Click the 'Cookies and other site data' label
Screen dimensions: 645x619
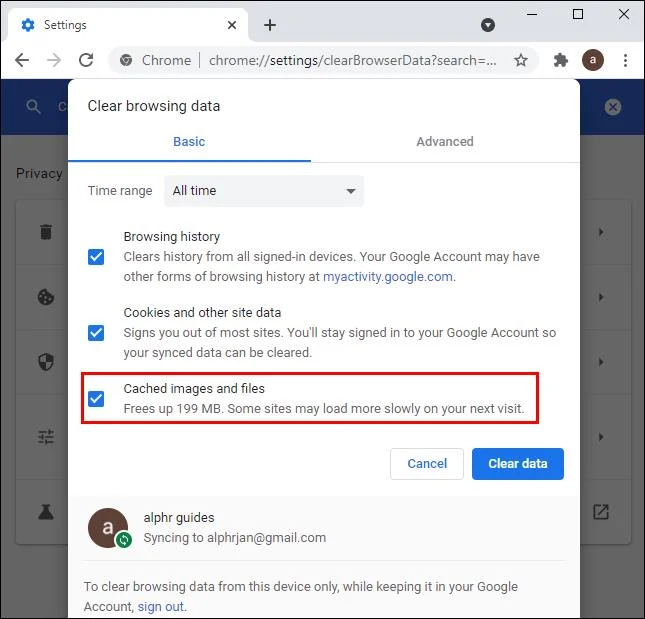click(x=202, y=312)
